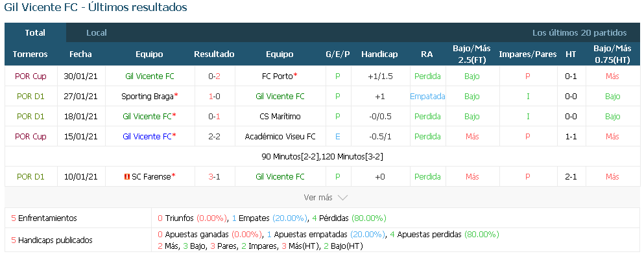Open the 3-1 result versus SC Farense
This screenshot has width=644, height=256.
(x=215, y=177)
